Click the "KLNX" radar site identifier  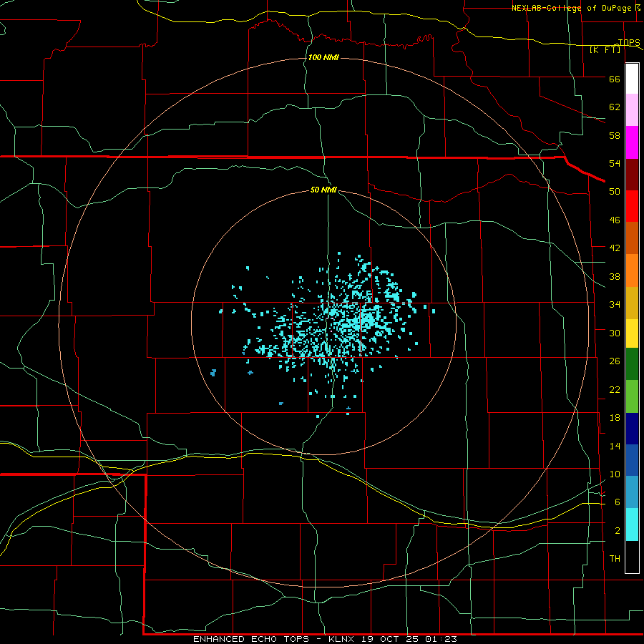pyautogui.click(x=341, y=639)
